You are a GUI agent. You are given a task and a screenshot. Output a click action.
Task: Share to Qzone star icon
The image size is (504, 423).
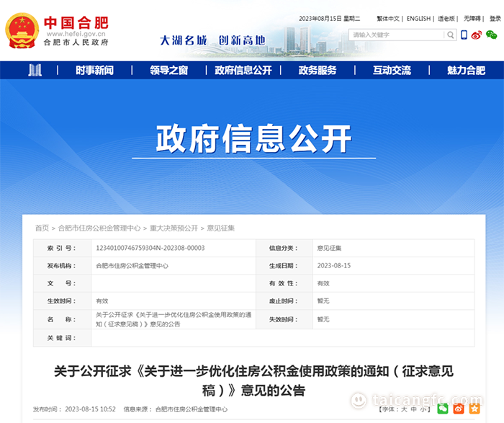[474, 409]
